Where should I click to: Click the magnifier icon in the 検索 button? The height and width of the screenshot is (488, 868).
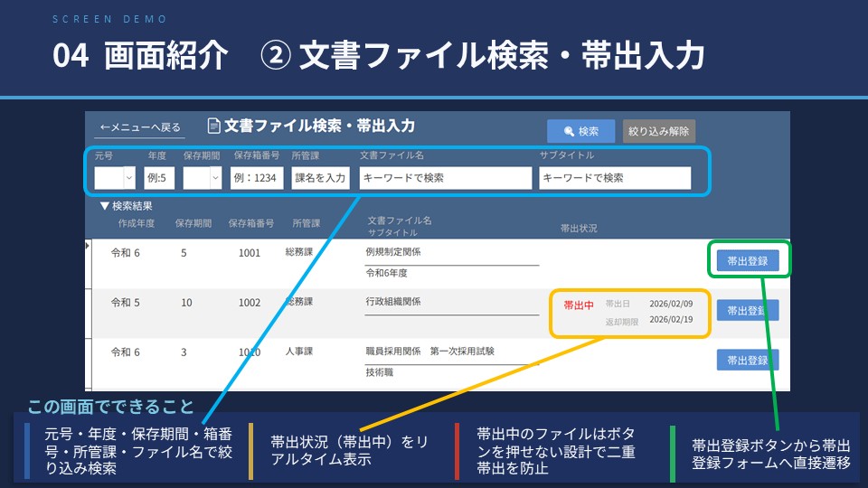569,131
